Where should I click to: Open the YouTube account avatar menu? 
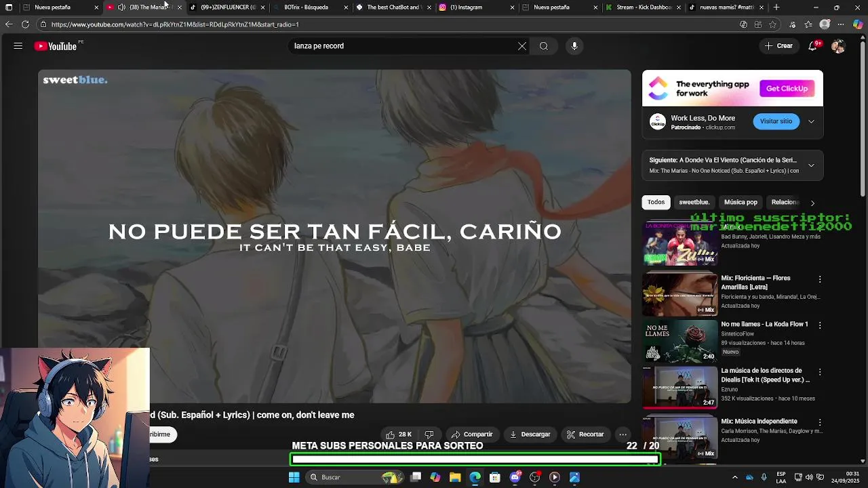point(838,46)
